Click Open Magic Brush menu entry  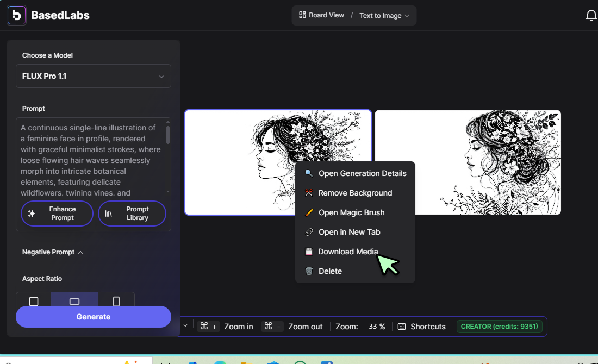coord(351,212)
